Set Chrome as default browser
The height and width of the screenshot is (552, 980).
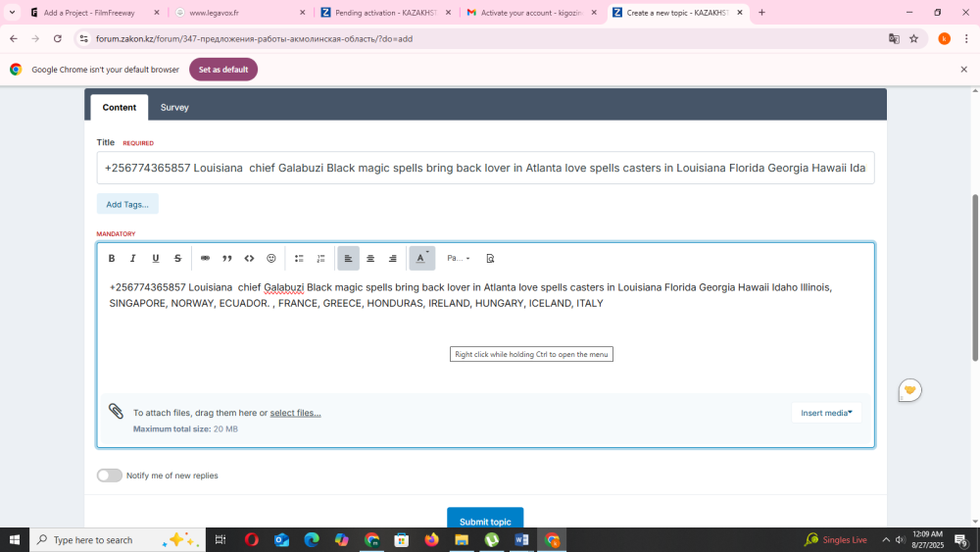[223, 70]
